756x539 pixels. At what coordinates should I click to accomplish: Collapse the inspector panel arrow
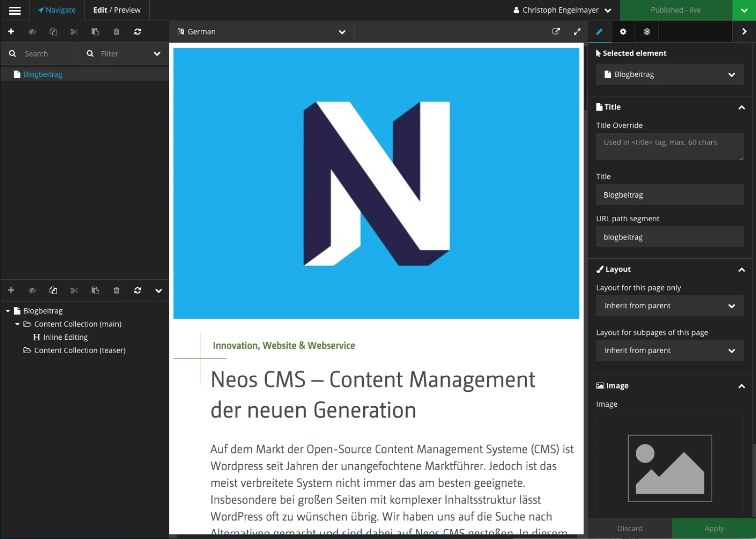(744, 31)
